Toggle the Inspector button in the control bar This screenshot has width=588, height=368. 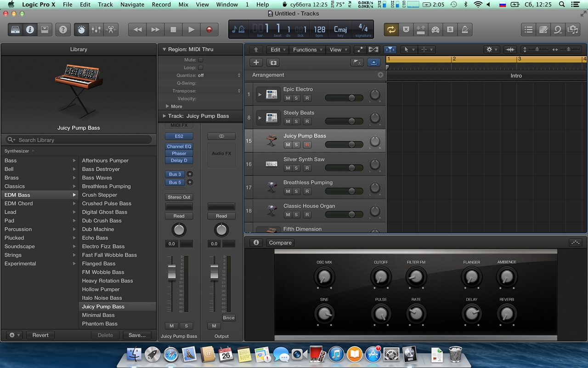[x=30, y=29]
